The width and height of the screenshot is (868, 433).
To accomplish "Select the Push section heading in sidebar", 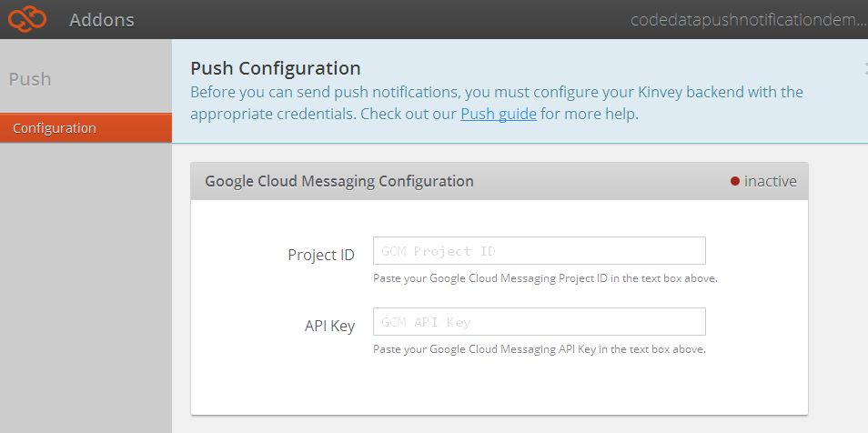I will [x=30, y=78].
